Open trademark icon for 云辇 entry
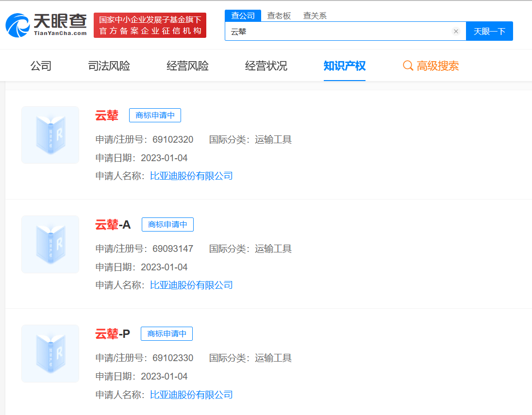The height and width of the screenshot is (415, 532). pyautogui.click(x=50, y=135)
